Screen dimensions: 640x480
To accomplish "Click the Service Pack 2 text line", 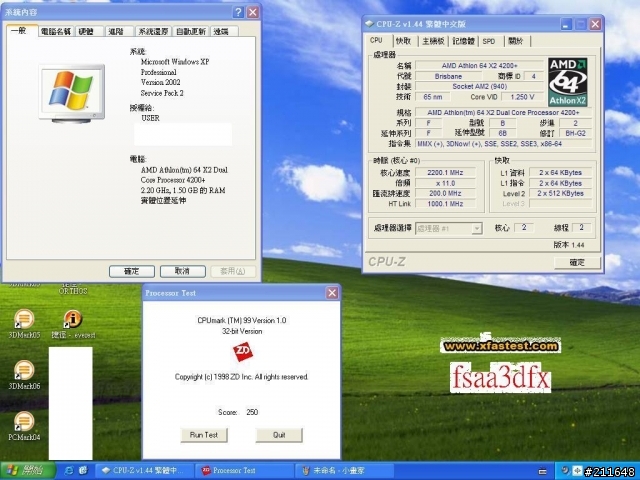I will tap(162, 93).
